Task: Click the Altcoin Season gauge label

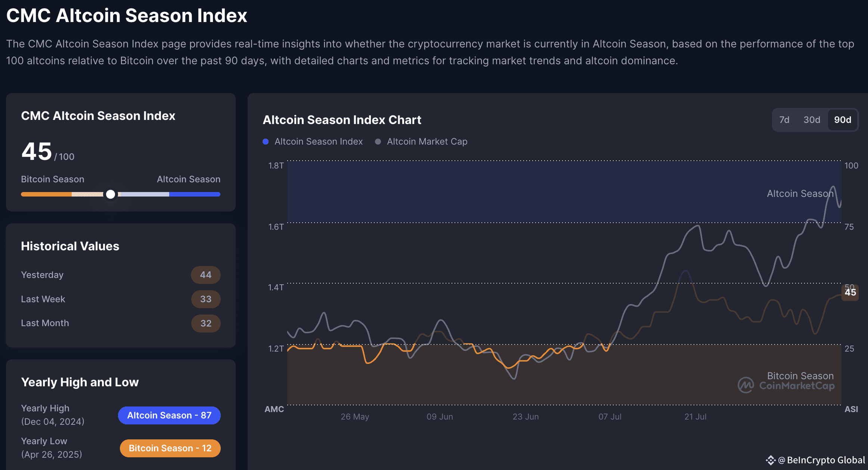Action: point(189,179)
